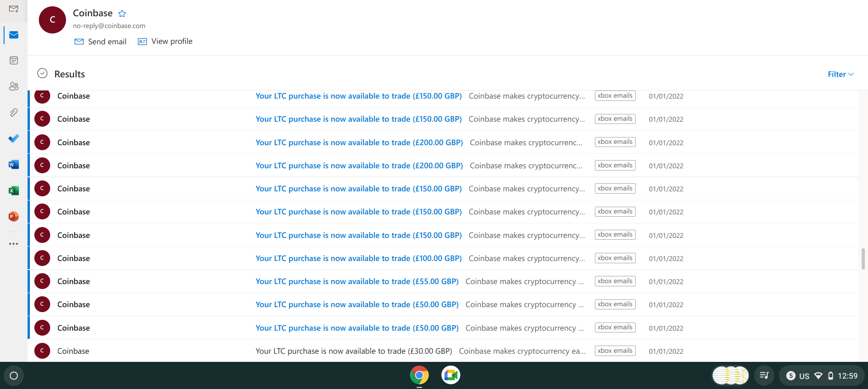Toggle the select all Results checkbox
Viewport: 868px width, 389px height.
point(42,73)
